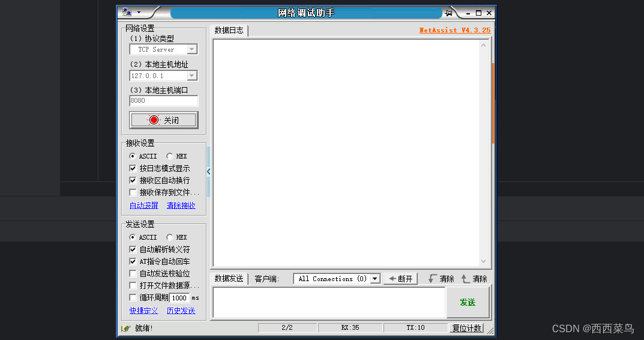The image size is (644, 340).
Task: Open the app system menu icon
Action: 127,13
